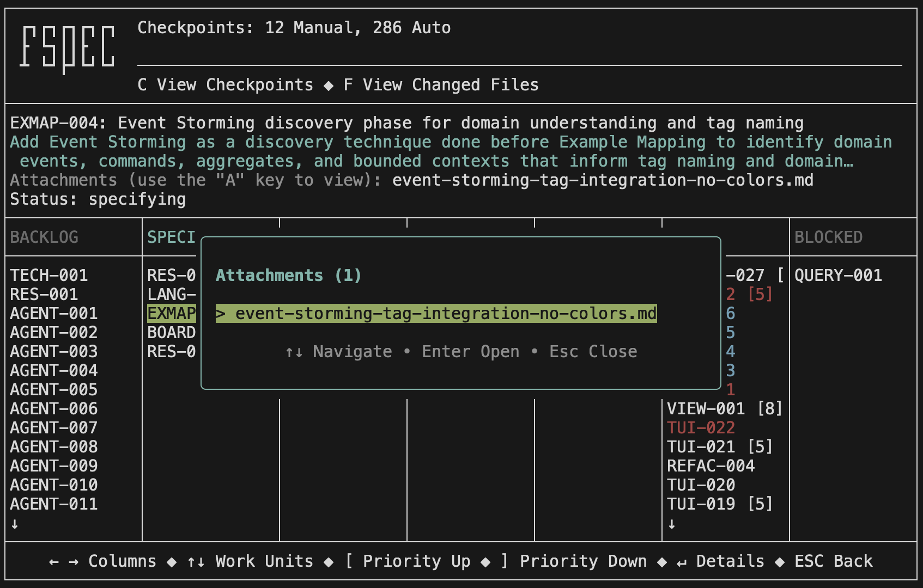Select the LANG- work unit in the specifying column
Viewport: 923px width, 588px height.
pos(171,295)
